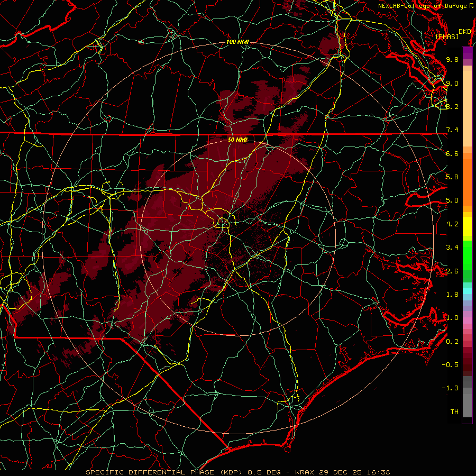Click the TH threshold label
The image size is (476, 476).
pos(454,412)
